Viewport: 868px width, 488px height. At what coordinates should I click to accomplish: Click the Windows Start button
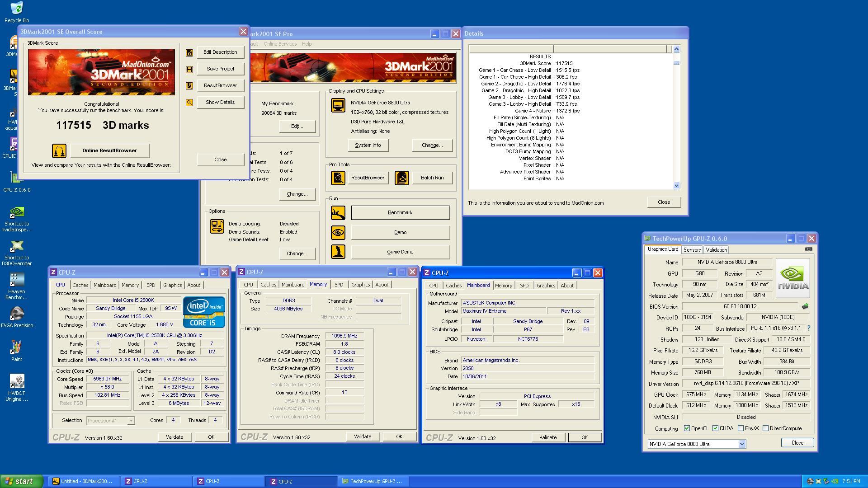click(x=22, y=481)
